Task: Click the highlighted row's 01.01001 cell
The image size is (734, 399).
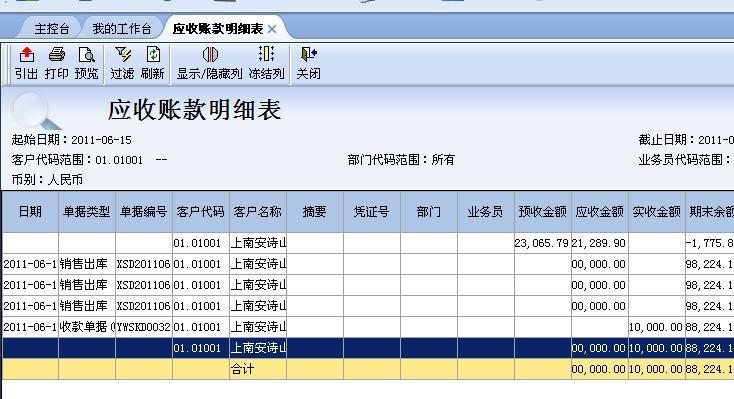Action: (201, 348)
